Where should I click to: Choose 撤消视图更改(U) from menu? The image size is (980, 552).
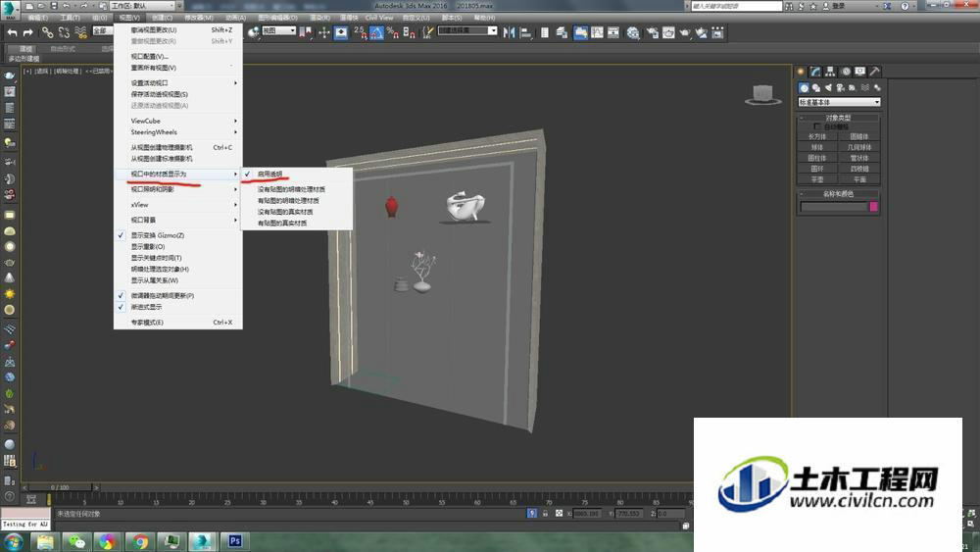pyautogui.click(x=178, y=30)
